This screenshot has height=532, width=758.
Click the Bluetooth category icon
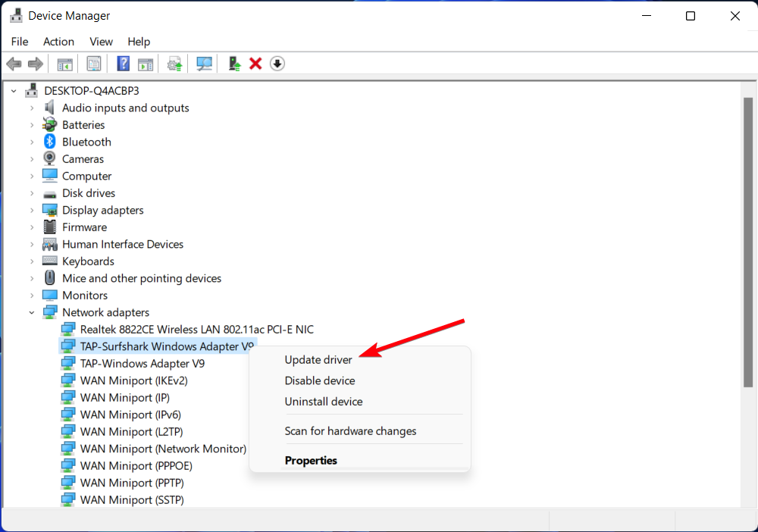coord(50,142)
